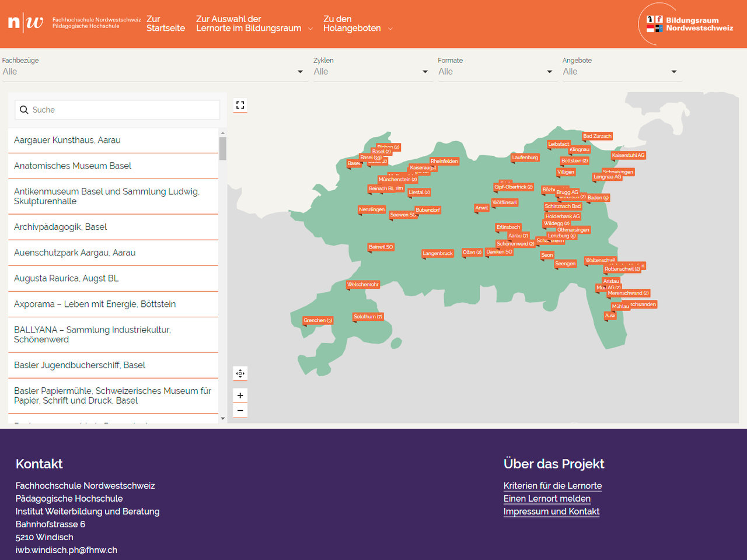Go to Zur Startseite

(x=166, y=23)
